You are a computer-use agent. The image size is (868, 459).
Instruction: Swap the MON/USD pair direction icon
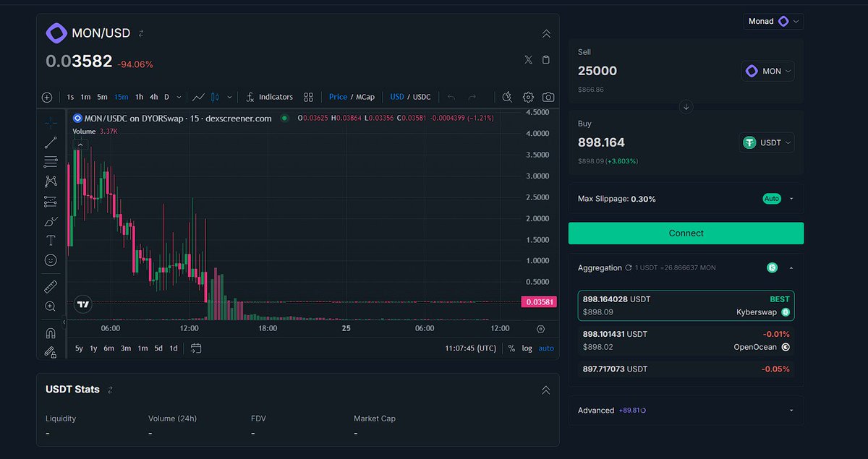[141, 33]
